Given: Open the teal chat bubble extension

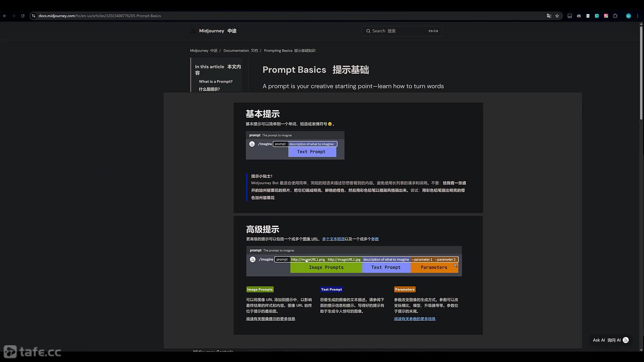Looking at the screenshot, I should coord(597,16).
